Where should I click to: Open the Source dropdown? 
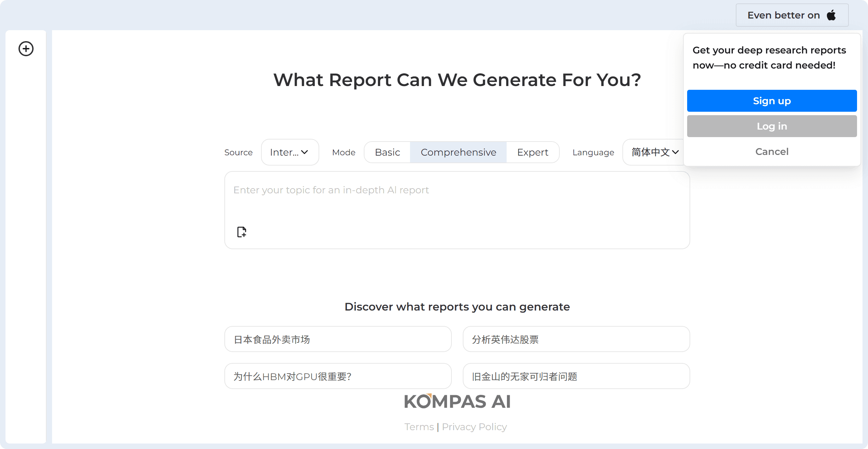290,152
